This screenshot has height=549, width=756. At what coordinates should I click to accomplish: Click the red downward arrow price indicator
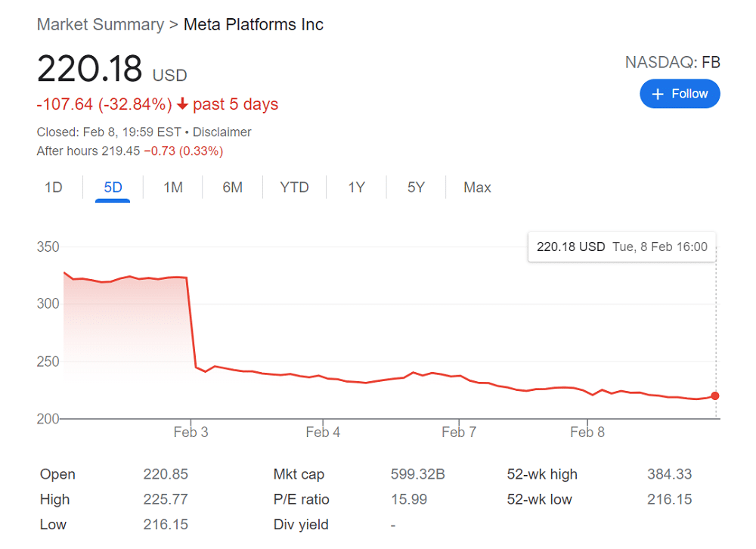[x=181, y=104]
